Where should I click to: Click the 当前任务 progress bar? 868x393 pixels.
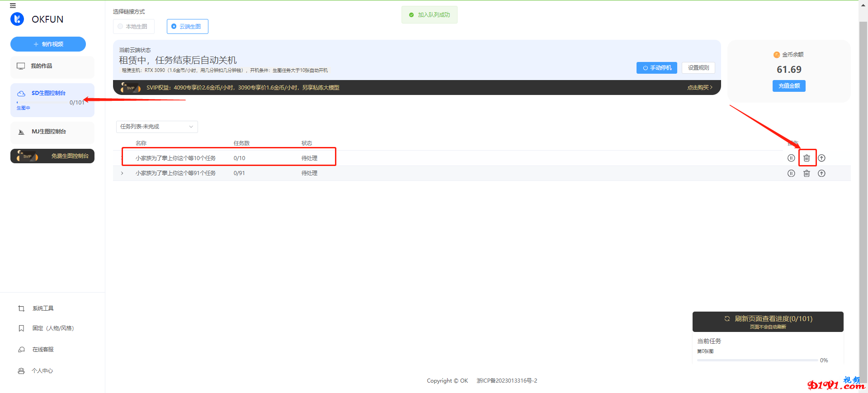pyautogui.click(x=758, y=360)
